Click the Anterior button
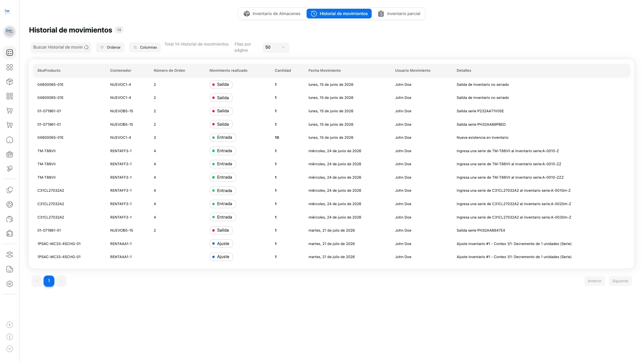644x362 pixels. [594, 281]
